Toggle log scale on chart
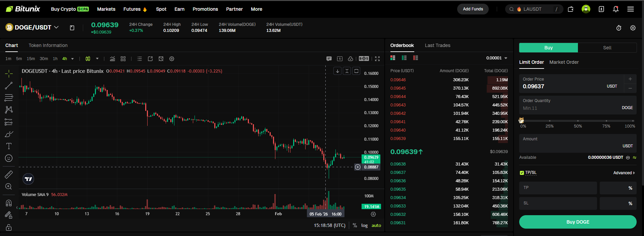Image resolution: width=644 pixels, height=236 pixels. [365, 226]
